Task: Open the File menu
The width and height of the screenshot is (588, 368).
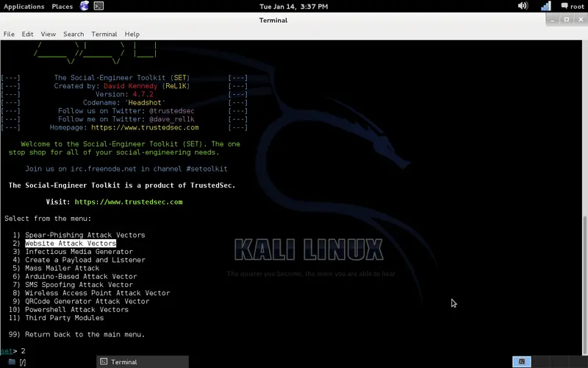Action: point(9,34)
